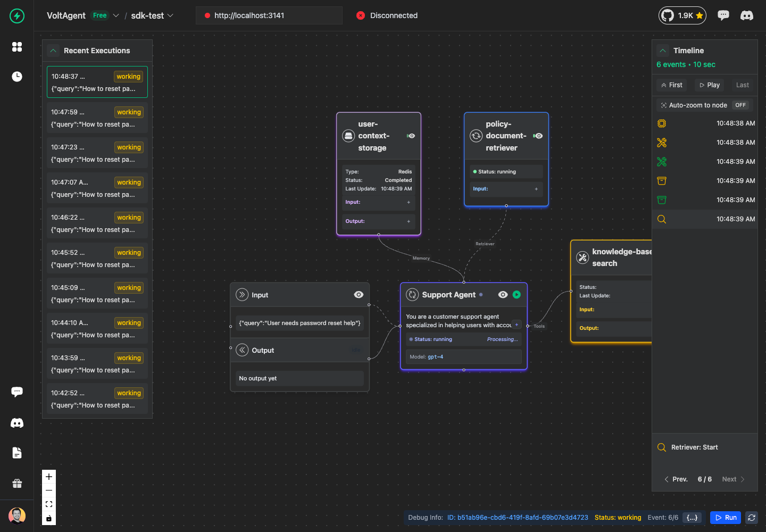Viewport: 766px width, 532px height.
Task: Turn on Auto-zoom to node toggle
Action: pos(740,105)
